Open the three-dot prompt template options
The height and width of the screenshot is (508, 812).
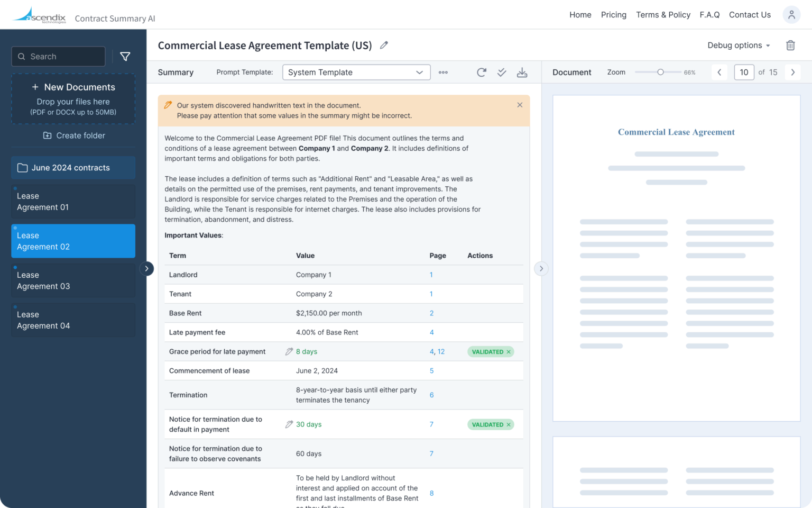[x=443, y=72]
